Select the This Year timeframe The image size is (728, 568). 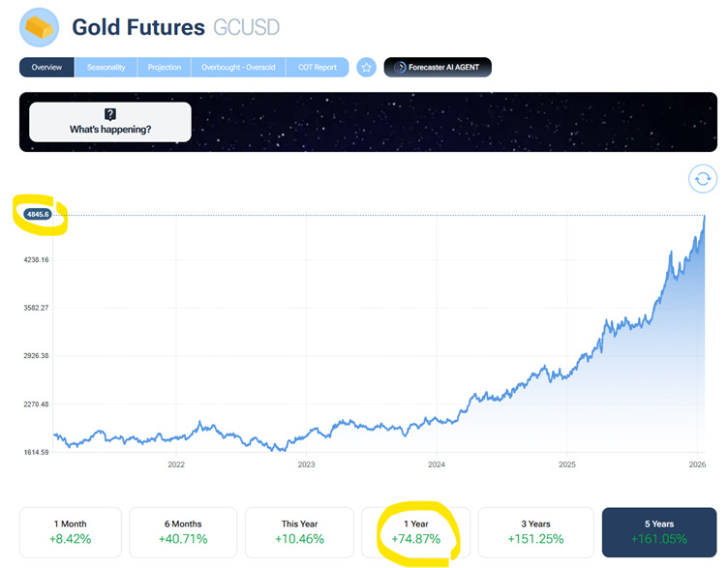tap(297, 532)
